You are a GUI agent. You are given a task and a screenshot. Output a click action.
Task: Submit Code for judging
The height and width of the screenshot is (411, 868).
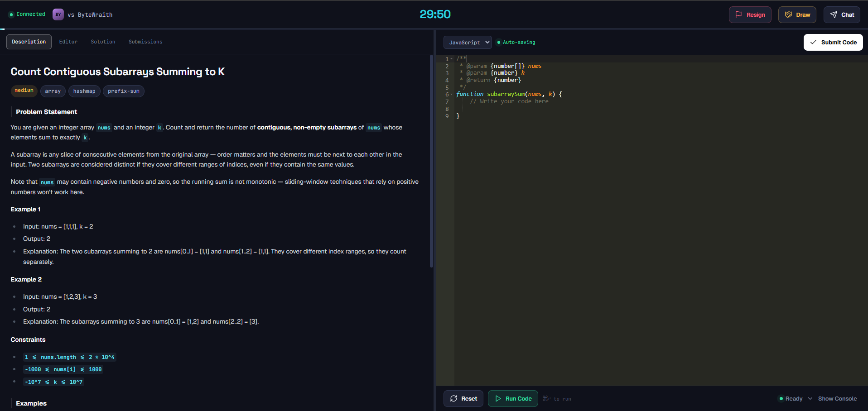click(833, 42)
